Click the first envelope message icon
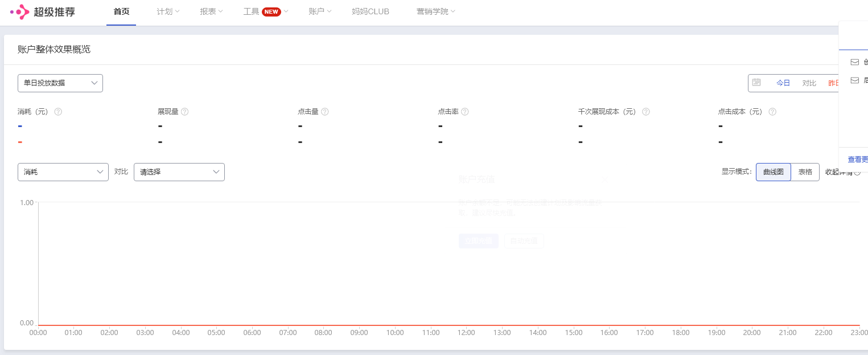 (x=854, y=62)
